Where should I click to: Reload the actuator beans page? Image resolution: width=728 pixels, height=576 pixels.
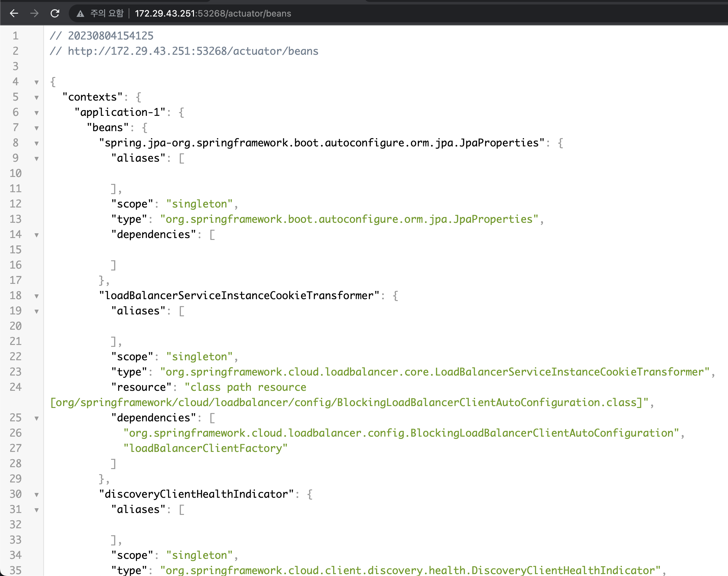point(55,13)
